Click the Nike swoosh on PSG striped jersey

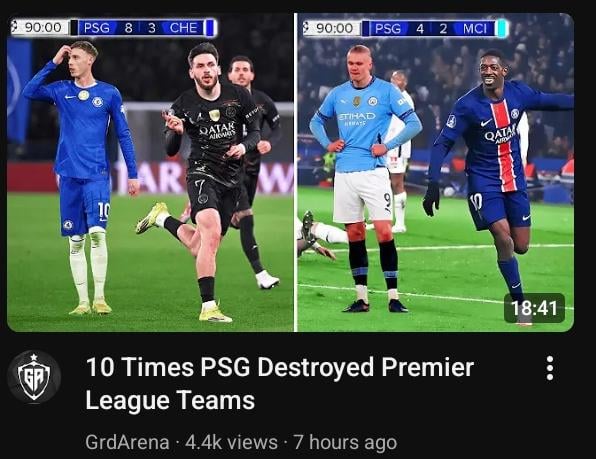(x=485, y=122)
